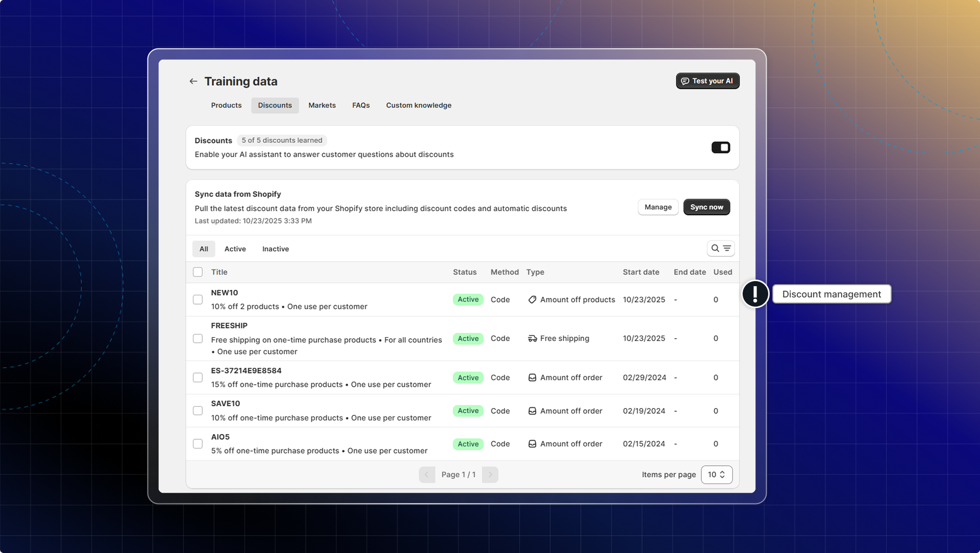Click the order icon in SAVE10 row

point(532,411)
